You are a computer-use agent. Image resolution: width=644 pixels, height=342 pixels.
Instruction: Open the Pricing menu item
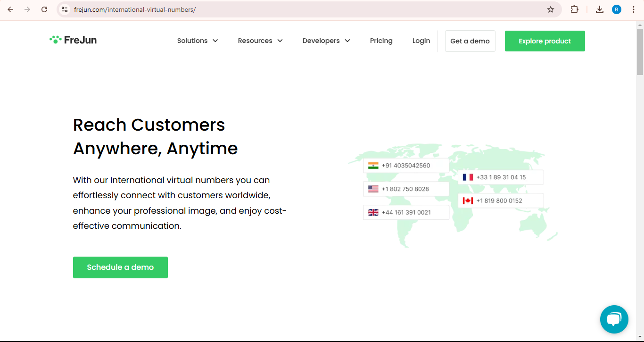[x=381, y=41]
